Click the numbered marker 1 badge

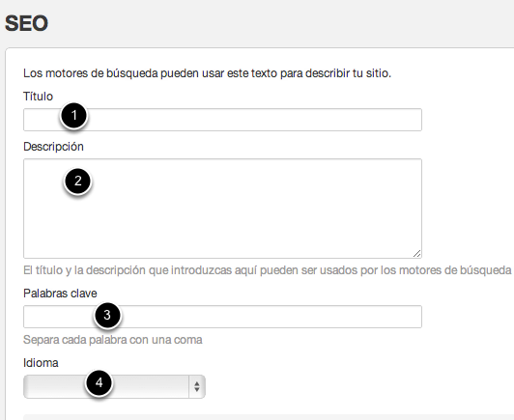click(x=74, y=116)
